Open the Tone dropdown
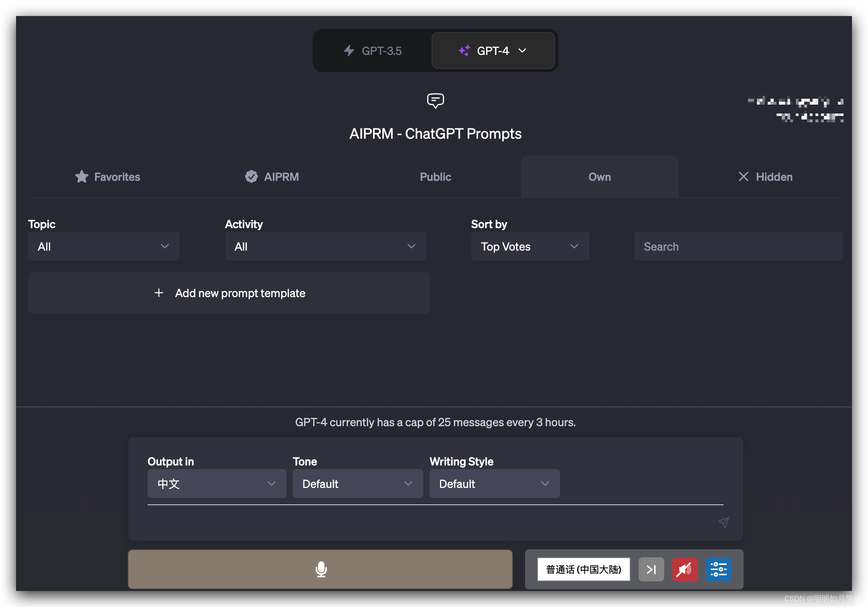Image resolution: width=868 pixels, height=607 pixels. pyautogui.click(x=357, y=484)
